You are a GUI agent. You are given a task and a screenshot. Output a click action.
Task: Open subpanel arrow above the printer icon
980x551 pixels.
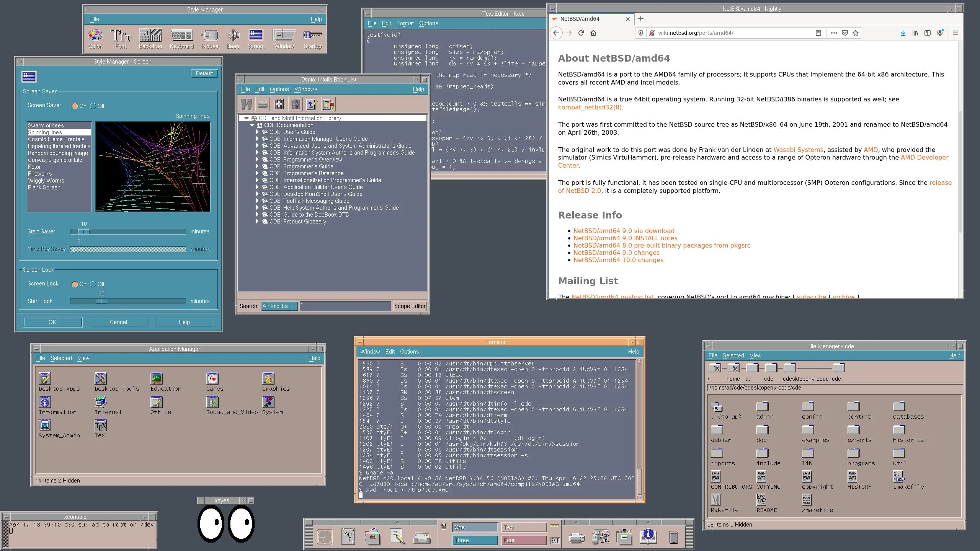tap(577, 522)
